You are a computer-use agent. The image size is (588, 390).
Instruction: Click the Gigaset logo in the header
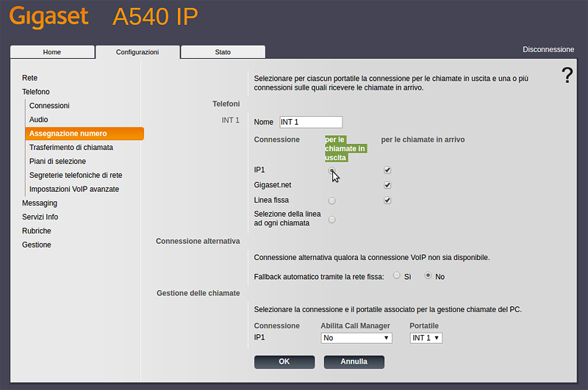(49, 17)
